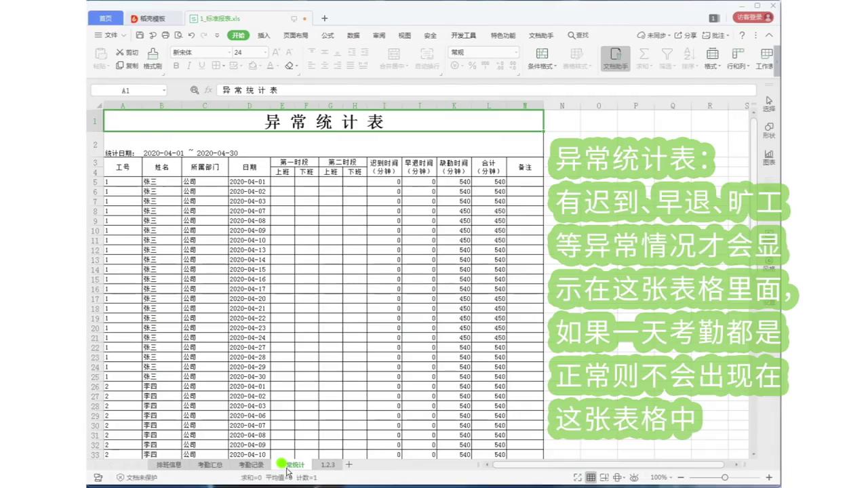Click the 行和列 rows and columns icon
Screen dimensions: 868x488
(738, 56)
